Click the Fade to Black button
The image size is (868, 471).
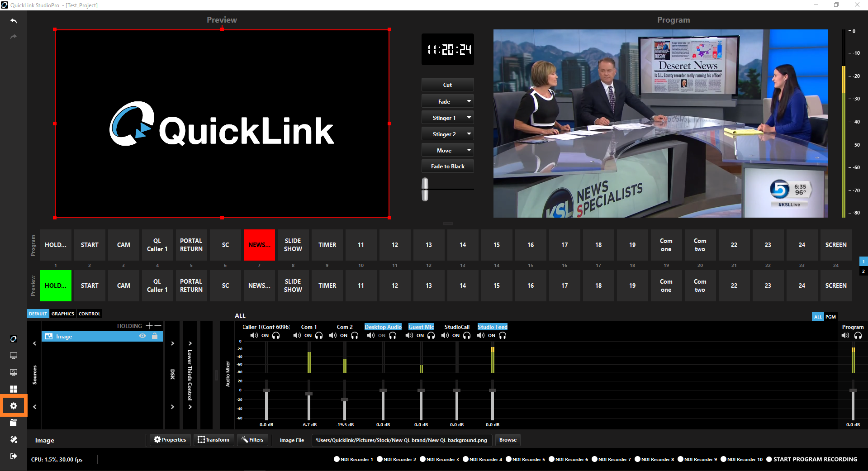coord(448,166)
